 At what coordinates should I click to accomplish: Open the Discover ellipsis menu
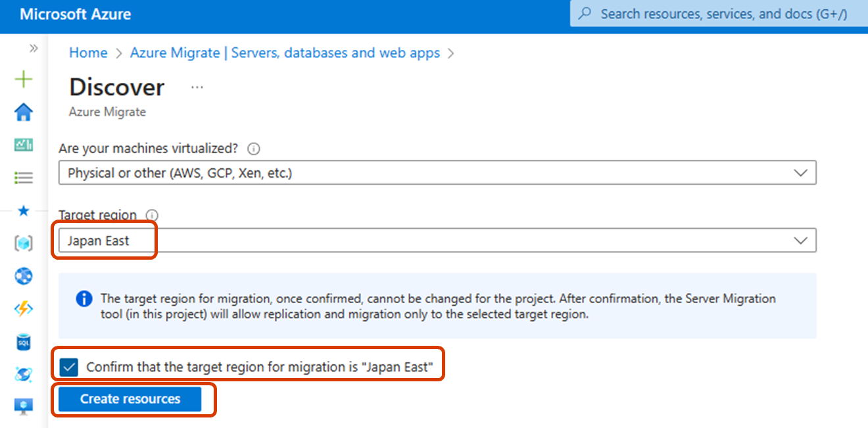196,85
